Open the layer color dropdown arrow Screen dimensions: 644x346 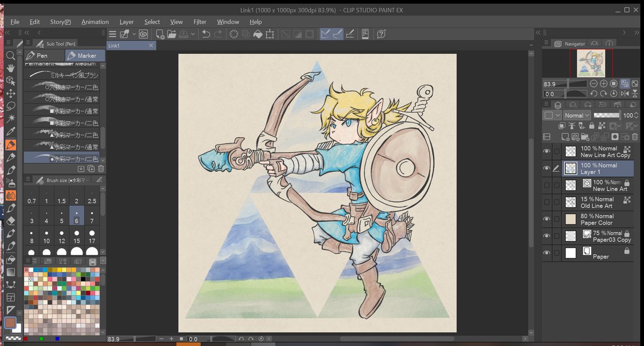pos(558,115)
